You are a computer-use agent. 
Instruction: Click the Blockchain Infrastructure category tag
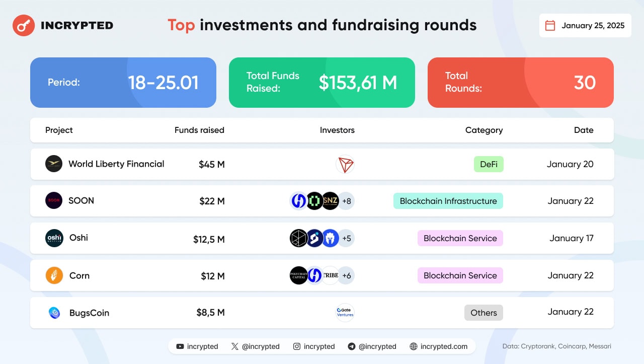(x=448, y=201)
